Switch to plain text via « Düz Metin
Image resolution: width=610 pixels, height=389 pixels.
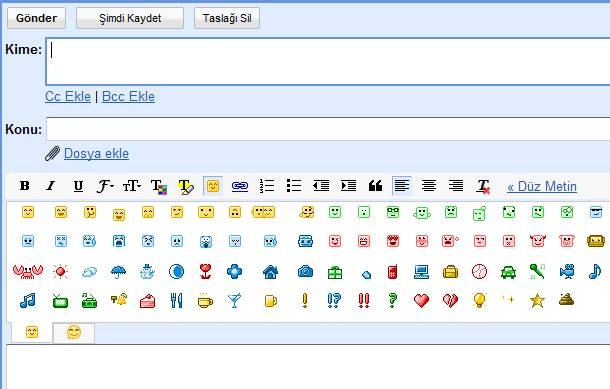pyautogui.click(x=542, y=186)
